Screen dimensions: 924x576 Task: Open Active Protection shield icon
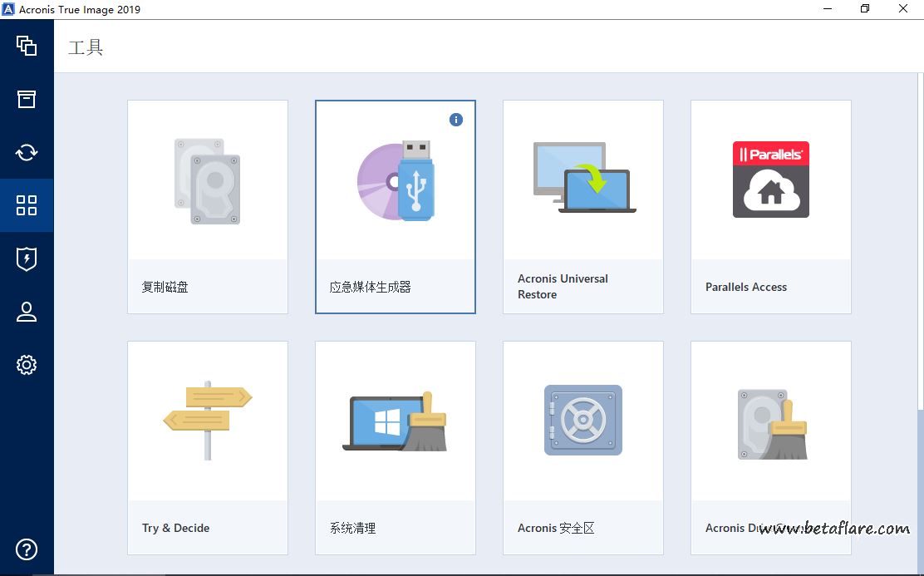pos(27,258)
